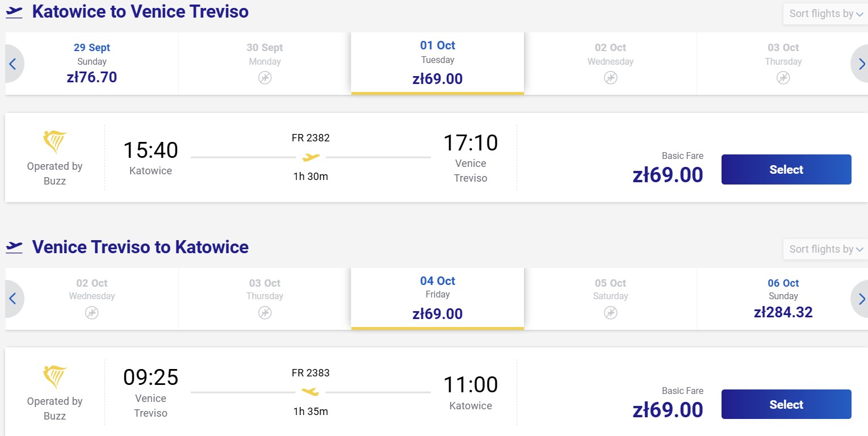The width and height of the screenshot is (868, 436).
Task: Click the 02 Oct Wednesday outbound date cell
Action: click(610, 64)
